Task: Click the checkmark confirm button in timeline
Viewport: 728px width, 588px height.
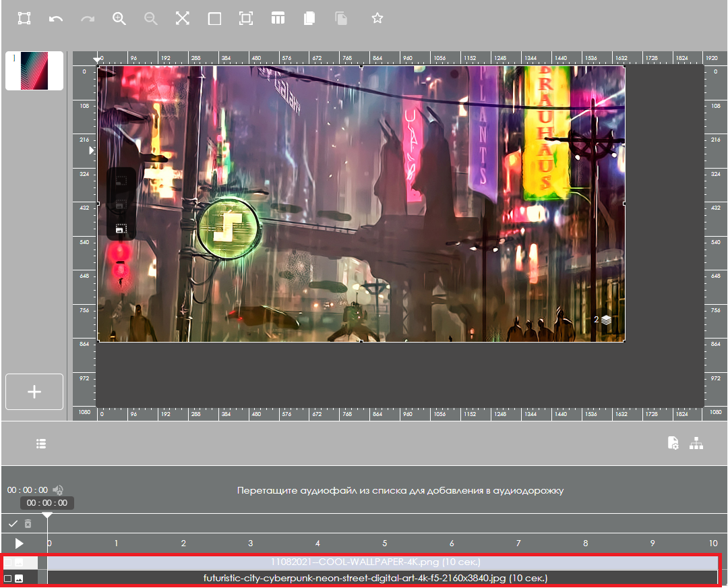Action: [x=13, y=523]
